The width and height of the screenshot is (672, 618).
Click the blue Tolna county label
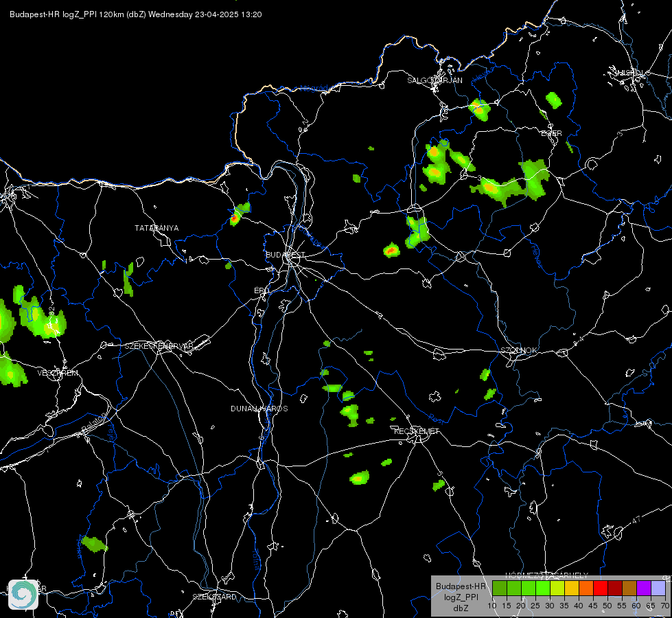click(257, 559)
